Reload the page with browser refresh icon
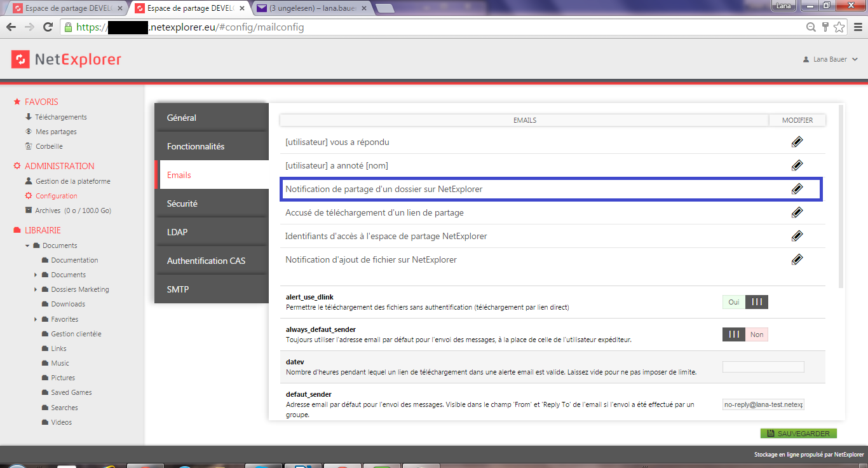The width and height of the screenshot is (868, 468). point(48,27)
